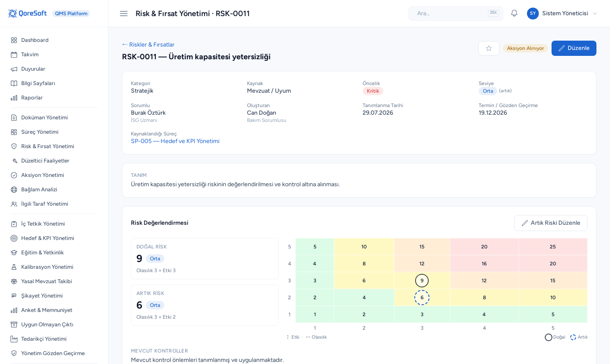This screenshot has width=610, height=364.
Task: Click the Mevzuat / Uyum source value
Action: [269, 91]
